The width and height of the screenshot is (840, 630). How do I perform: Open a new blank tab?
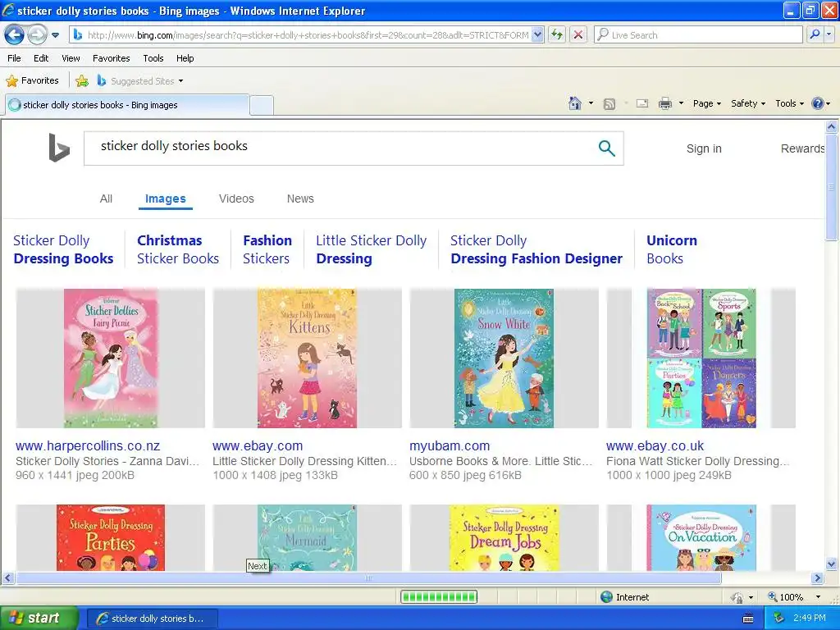tap(262, 105)
